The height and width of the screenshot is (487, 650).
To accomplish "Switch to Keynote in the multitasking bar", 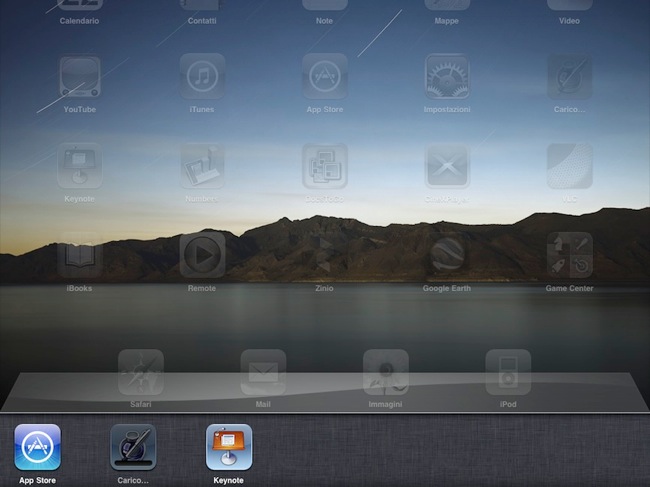I will click(x=229, y=447).
